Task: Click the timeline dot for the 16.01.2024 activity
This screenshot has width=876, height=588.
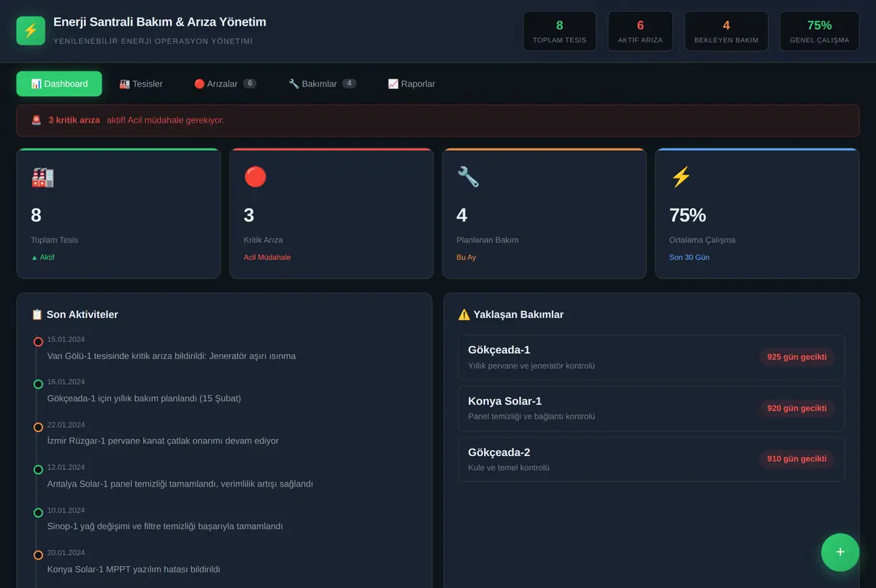Action: point(38,384)
